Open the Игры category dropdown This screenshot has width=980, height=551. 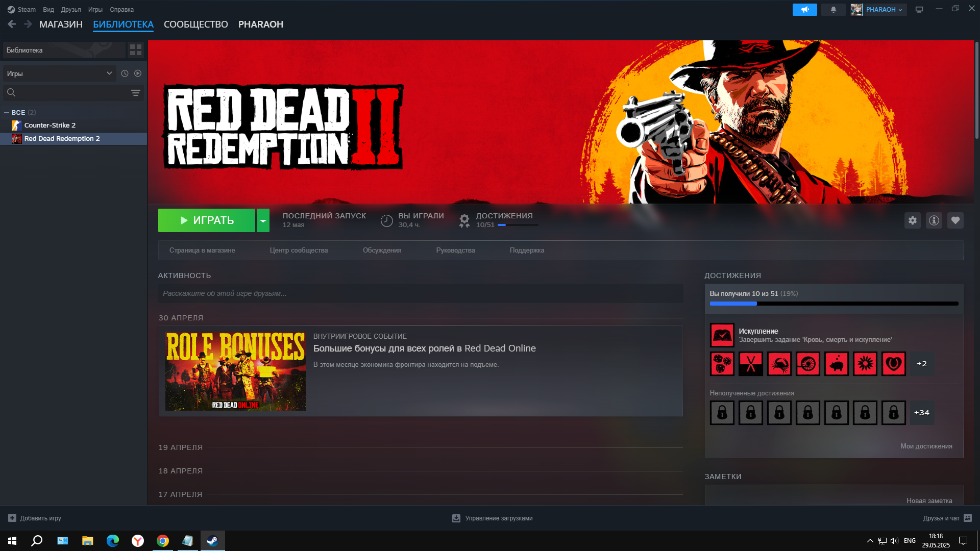pyautogui.click(x=60, y=73)
